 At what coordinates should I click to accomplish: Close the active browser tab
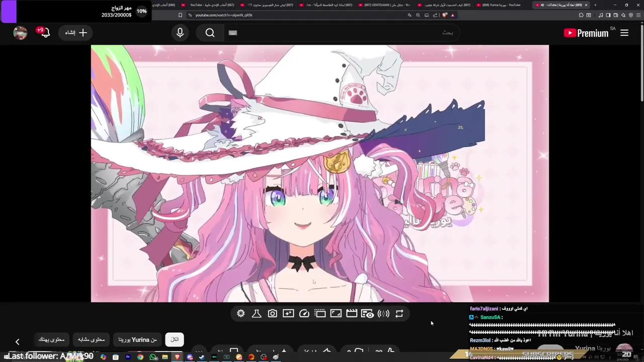[586, 5]
